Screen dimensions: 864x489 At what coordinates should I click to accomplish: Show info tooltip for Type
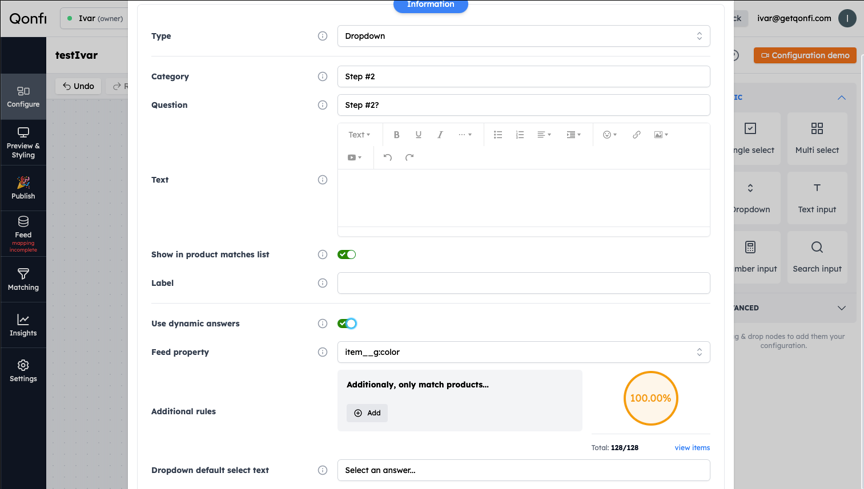click(322, 36)
